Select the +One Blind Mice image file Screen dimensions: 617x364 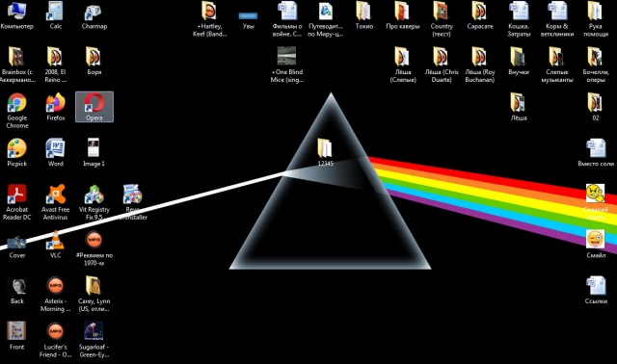click(x=287, y=65)
